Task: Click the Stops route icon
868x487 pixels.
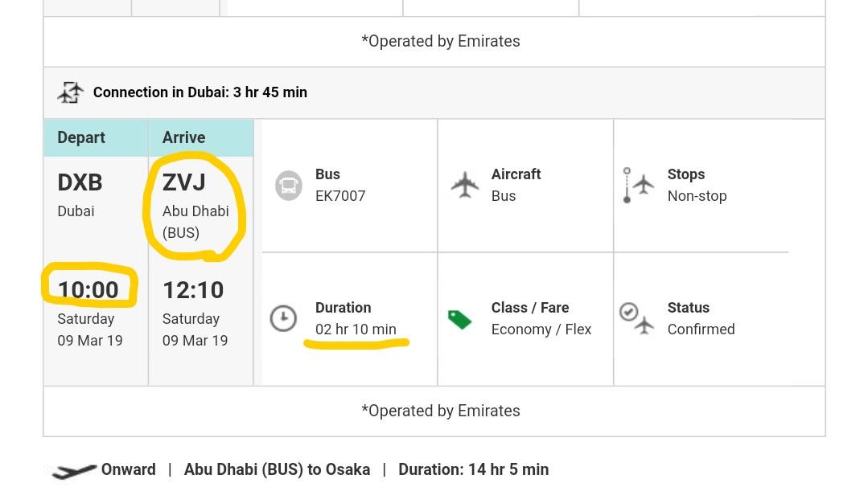Action: click(x=638, y=185)
